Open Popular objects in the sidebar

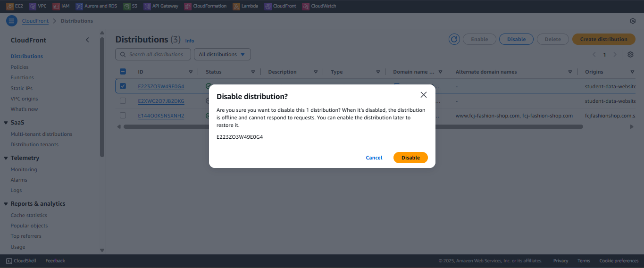(x=29, y=226)
